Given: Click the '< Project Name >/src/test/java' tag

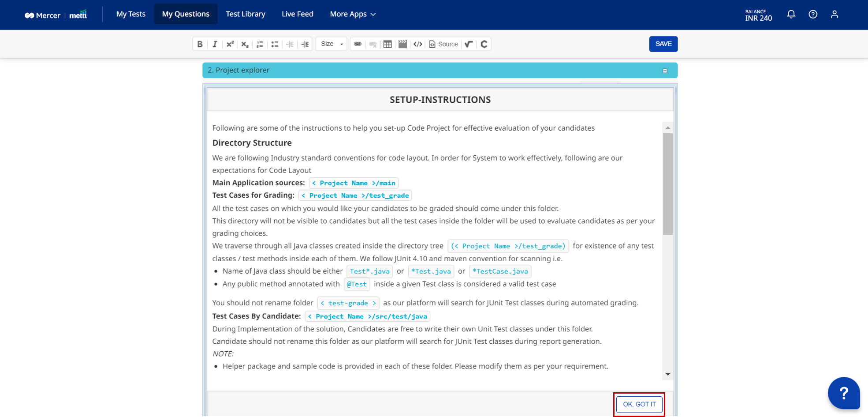Looking at the screenshot, I should 367,316.
